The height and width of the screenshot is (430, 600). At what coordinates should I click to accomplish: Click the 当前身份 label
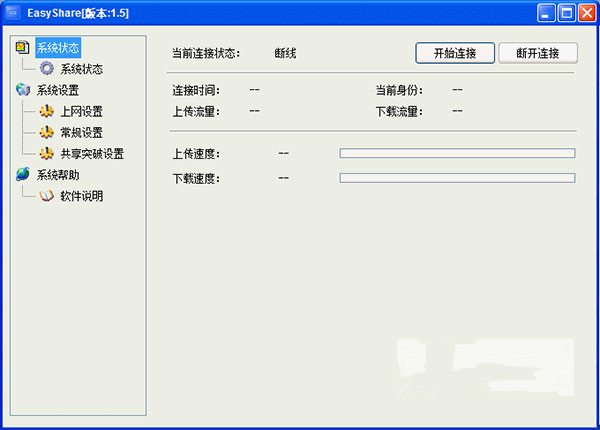pyautogui.click(x=399, y=90)
